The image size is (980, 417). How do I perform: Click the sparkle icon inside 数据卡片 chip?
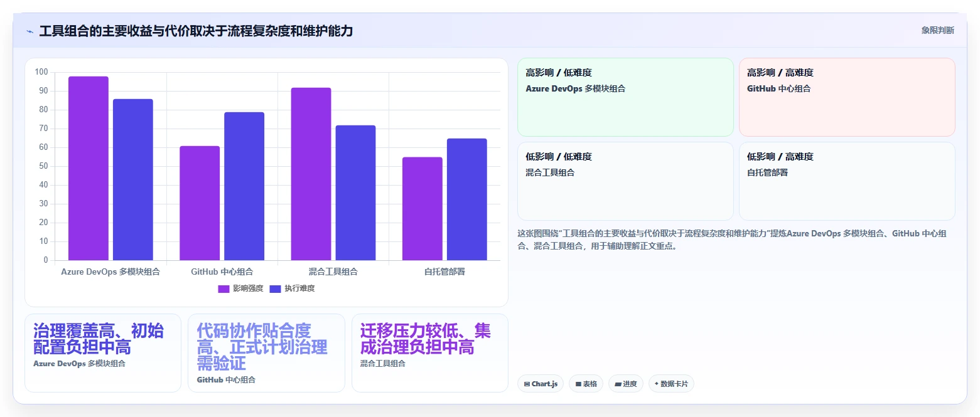point(657,384)
